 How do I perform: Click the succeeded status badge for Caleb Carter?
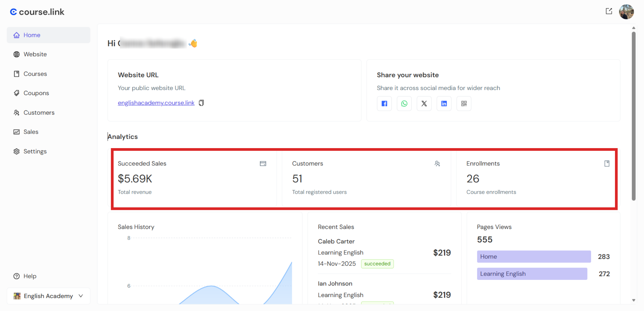pyautogui.click(x=377, y=264)
